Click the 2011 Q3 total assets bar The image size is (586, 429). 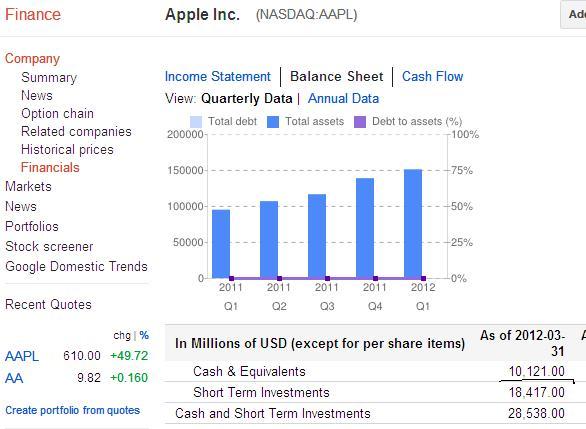point(317,236)
